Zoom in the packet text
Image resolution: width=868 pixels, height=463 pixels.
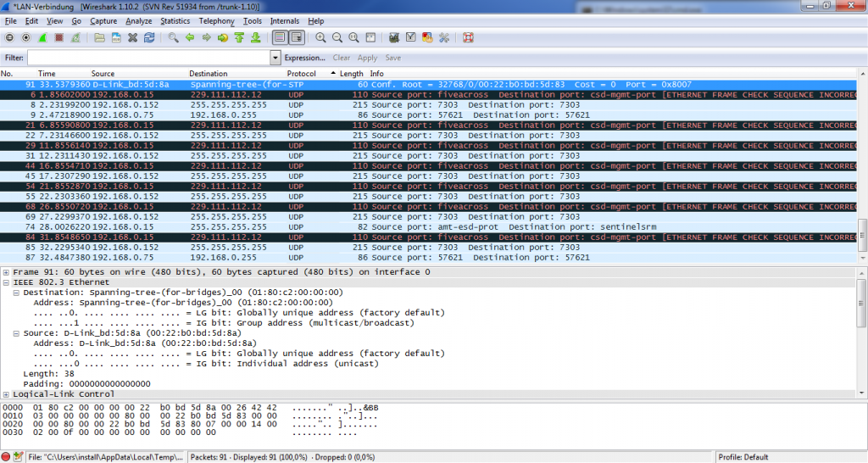tap(320, 37)
